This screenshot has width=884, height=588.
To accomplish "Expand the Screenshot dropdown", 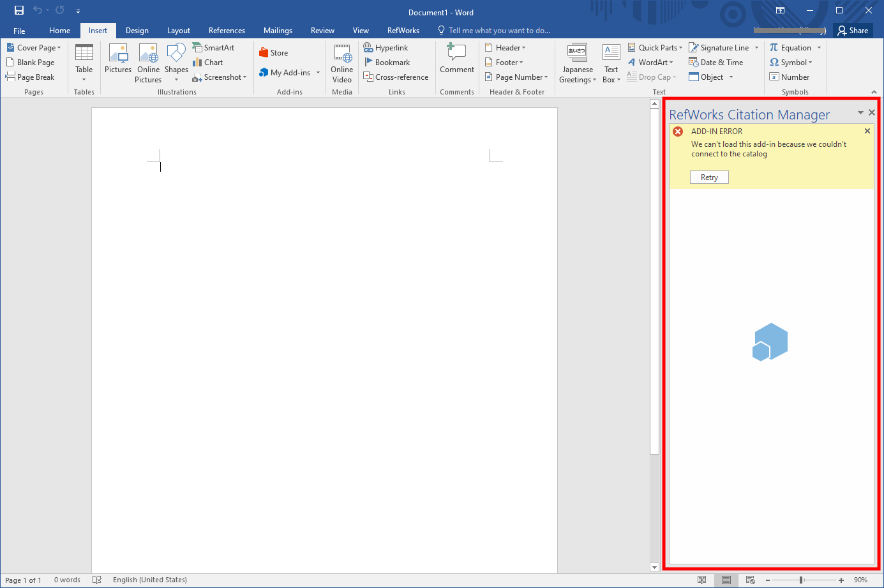I will click(x=220, y=77).
